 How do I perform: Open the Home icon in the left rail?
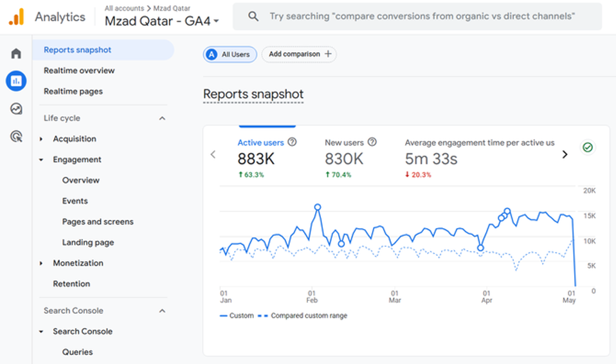16,53
